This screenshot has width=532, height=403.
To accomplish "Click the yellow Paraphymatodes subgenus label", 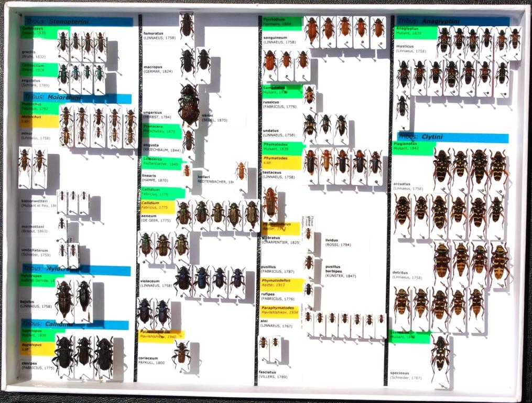I will (x=280, y=310).
